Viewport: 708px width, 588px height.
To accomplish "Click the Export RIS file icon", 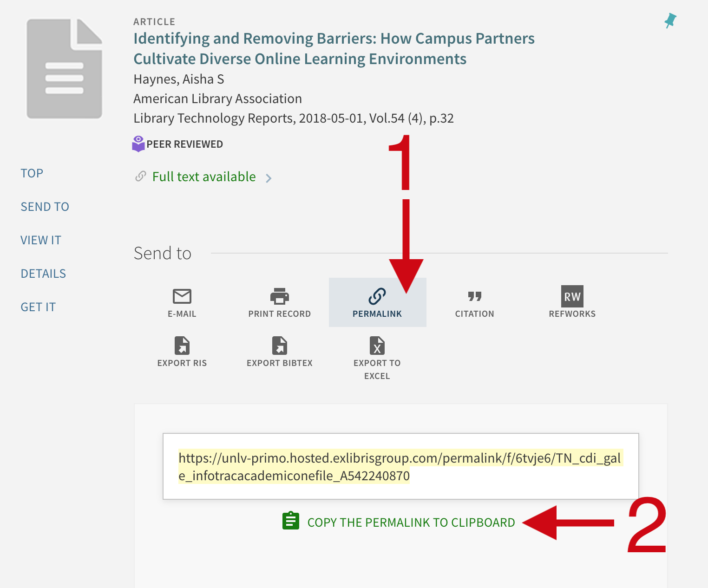I will [x=182, y=346].
